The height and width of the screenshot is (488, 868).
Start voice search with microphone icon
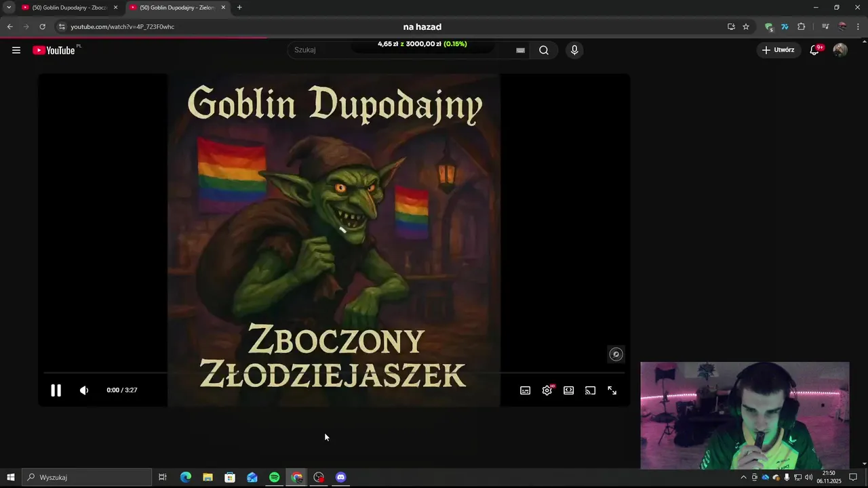click(574, 50)
